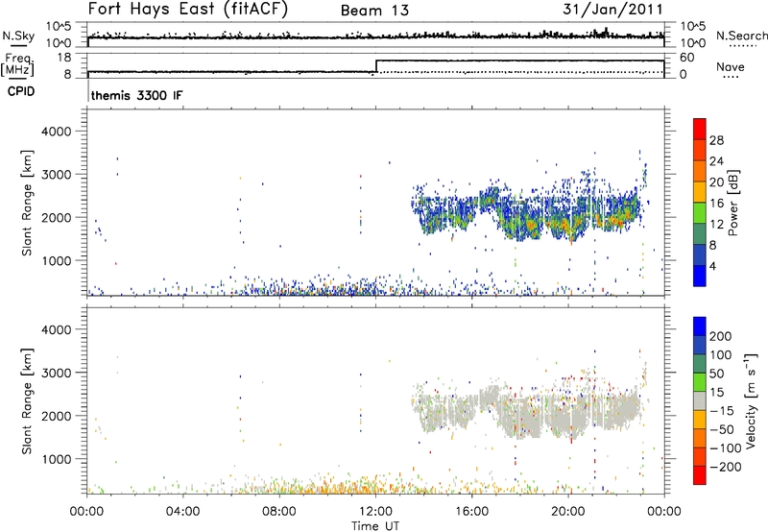Screen dimensions: 768x532
Task: Click the "4" label on Power color bar
Action: [712, 266]
